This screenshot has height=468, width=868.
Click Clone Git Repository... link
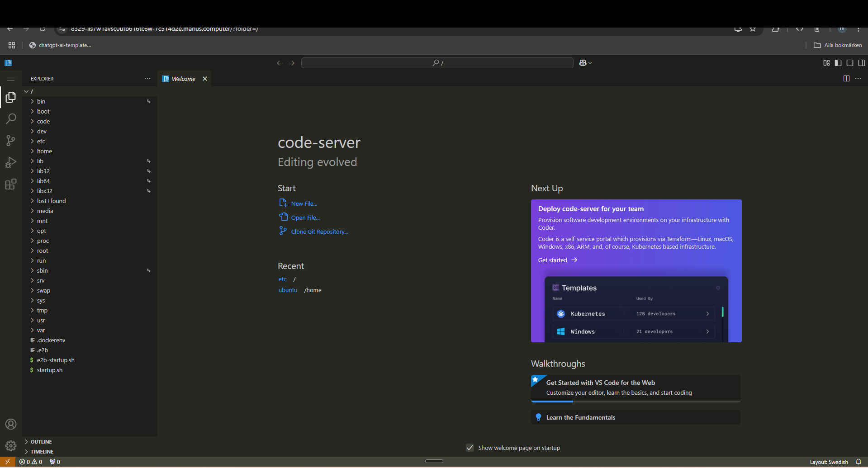pos(319,232)
